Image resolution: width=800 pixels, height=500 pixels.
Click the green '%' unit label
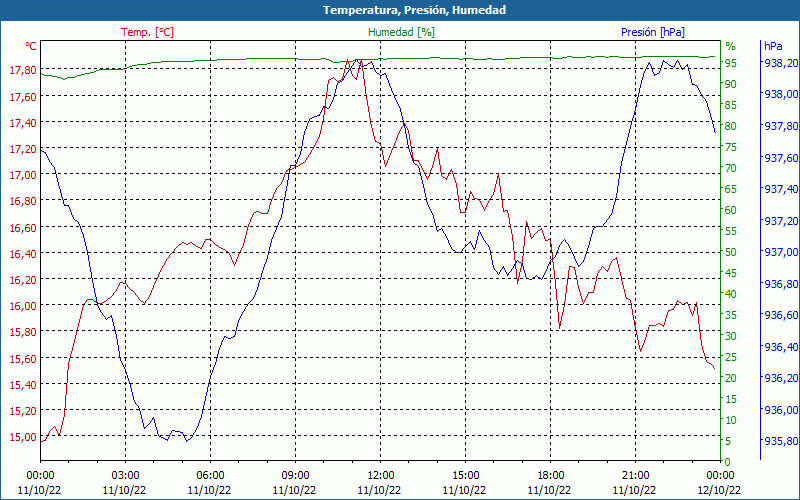tap(731, 46)
